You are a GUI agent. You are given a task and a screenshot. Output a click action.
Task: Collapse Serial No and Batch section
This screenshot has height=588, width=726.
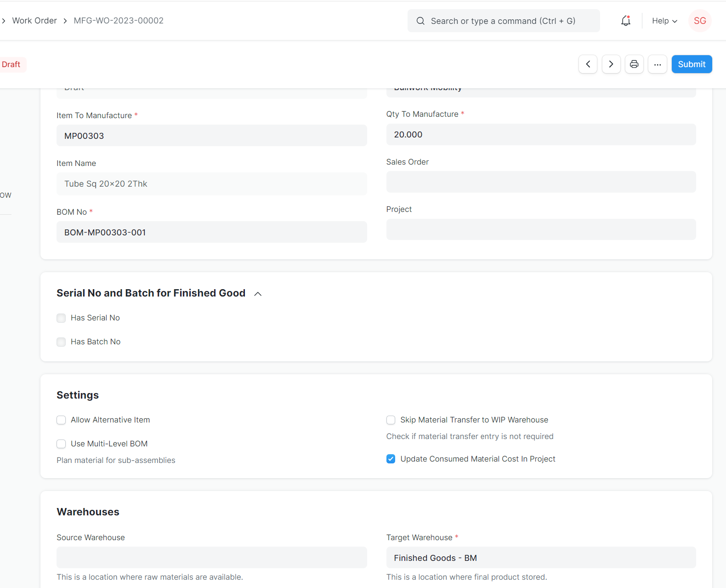point(258,294)
